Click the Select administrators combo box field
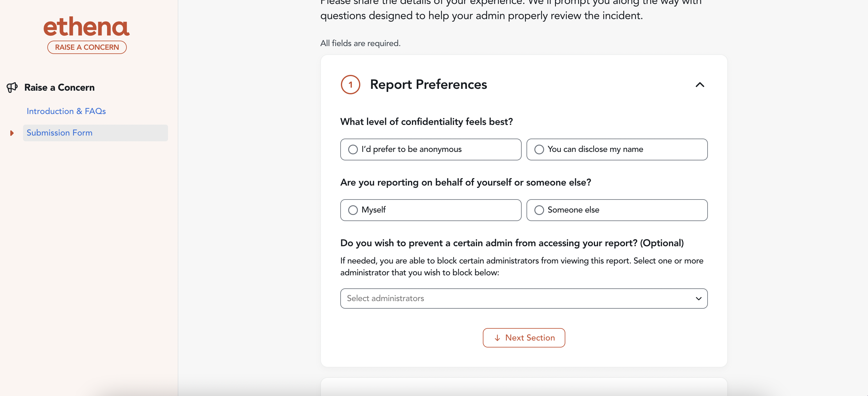This screenshot has height=396, width=868. (x=524, y=299)
